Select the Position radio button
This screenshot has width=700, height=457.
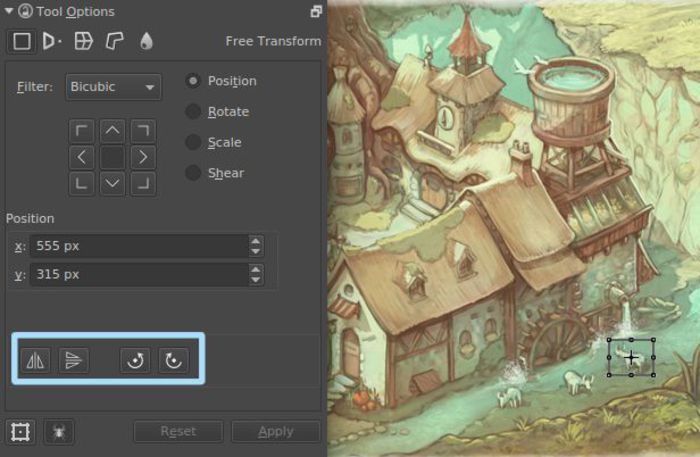(193, 81)
